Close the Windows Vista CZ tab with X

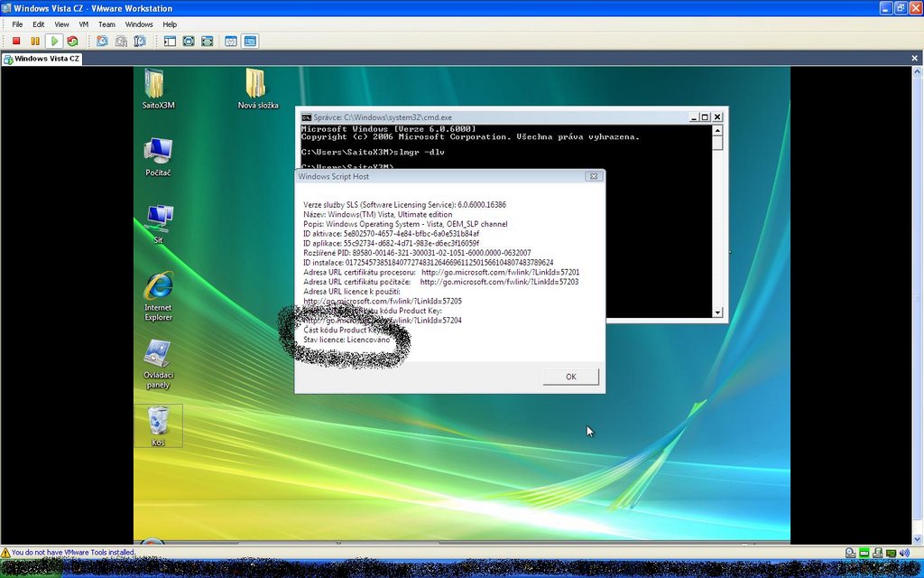pyautogui.click(x=915, y=58)
